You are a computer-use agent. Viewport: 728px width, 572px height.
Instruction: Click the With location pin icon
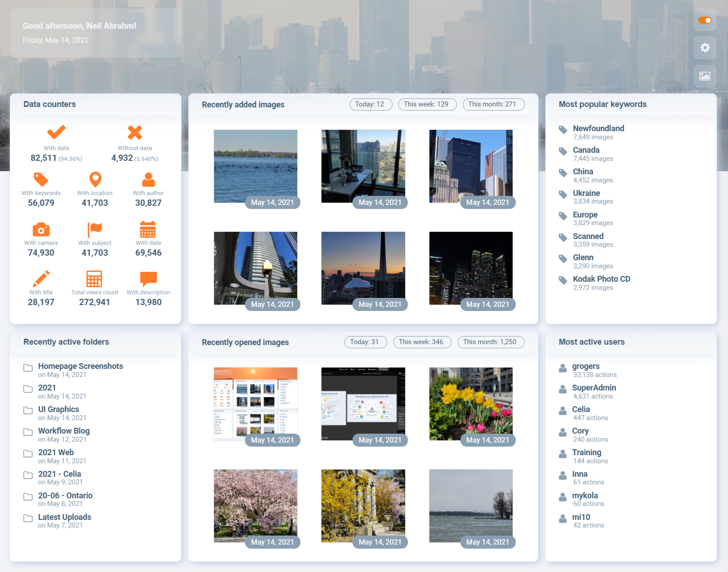pyautogui.click(x=94, y=179)
